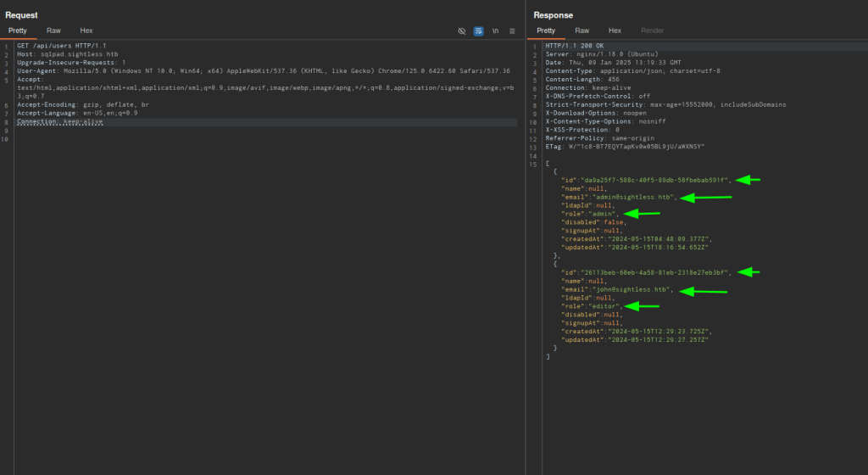This screenshot has height=475, width=868.
Task: Select the Pretty tab in Request panel
Action: (x=18, y=31)
